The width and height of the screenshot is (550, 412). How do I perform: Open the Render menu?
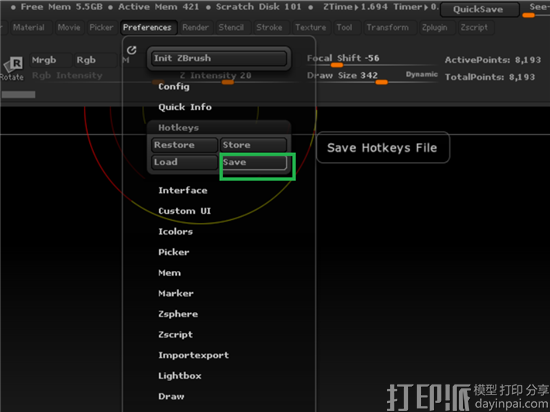click(195, 27)
